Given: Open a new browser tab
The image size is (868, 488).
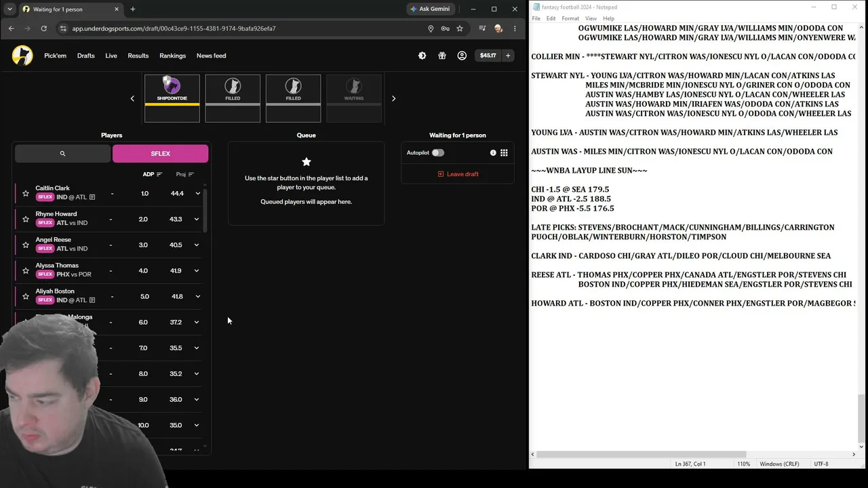Looking at the screenshot, I should coord(133,9).
